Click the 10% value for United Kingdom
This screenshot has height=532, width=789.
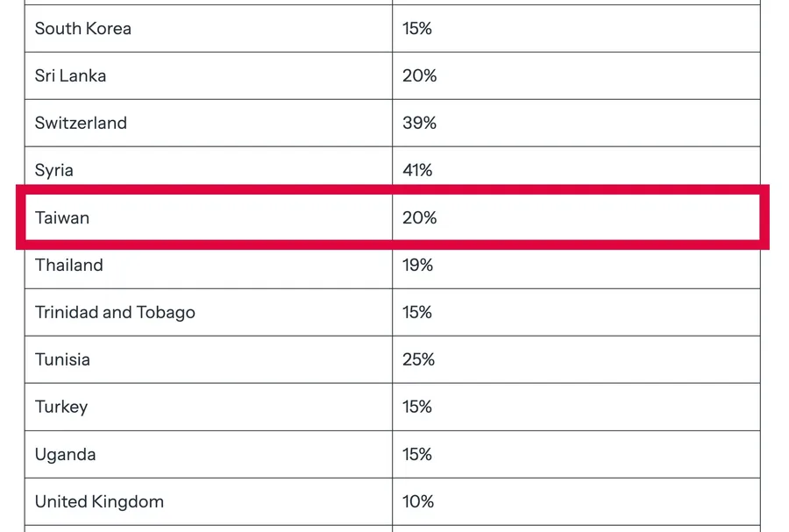pyautogui.click(x=418, y=502)
